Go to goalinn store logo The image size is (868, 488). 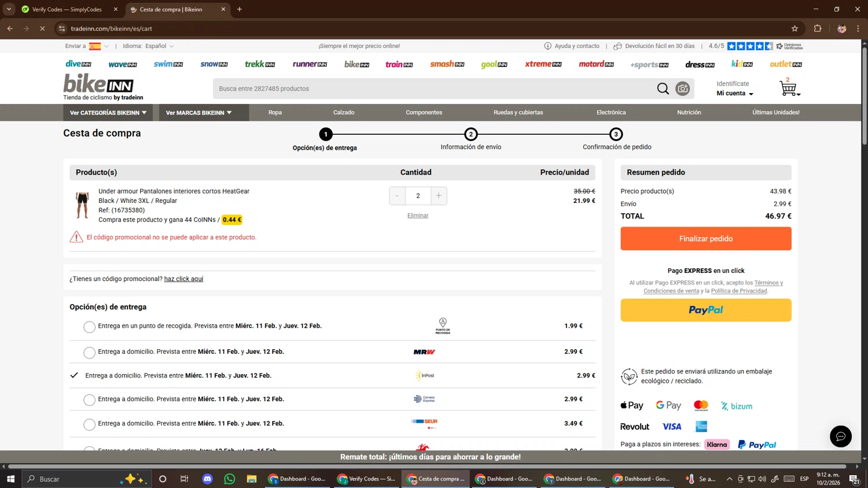pyautogui.click(x=494, y=64)
